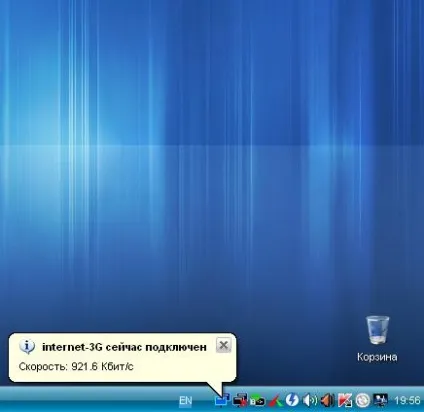Image resolution: width=424 pixels, height=412 pixels.
Task: Click the info icon in the notification balloon
Action: click(x=27, y=347)
